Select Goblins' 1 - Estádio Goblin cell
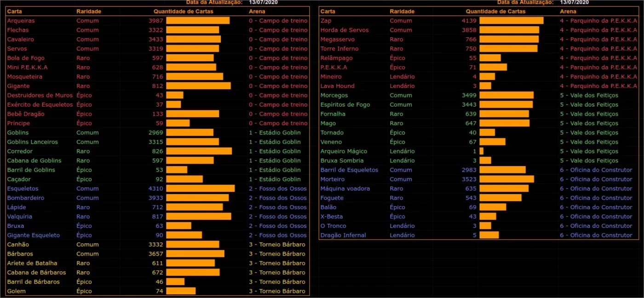The width and height of the screenshot is (644, 298). pyautogui.click(x=275, y=132)
